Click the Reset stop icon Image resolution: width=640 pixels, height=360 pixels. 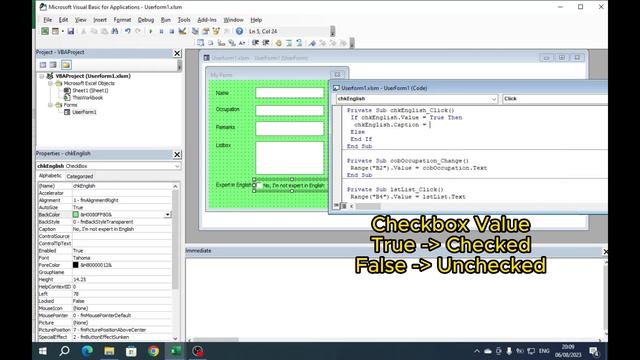tap(171, 31)
